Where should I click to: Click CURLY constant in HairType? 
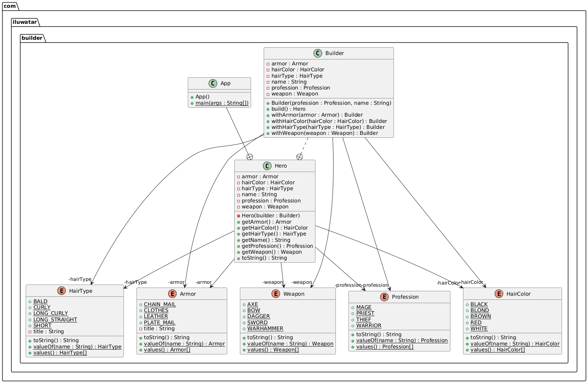click(42, 307)
